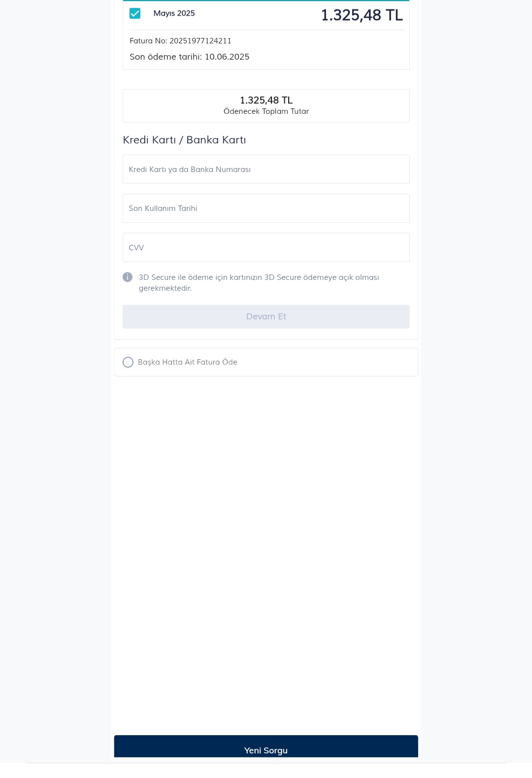532x778 pixels.
Task: Click the TL currency text beside invoice amount
Action: coord(394,15)
